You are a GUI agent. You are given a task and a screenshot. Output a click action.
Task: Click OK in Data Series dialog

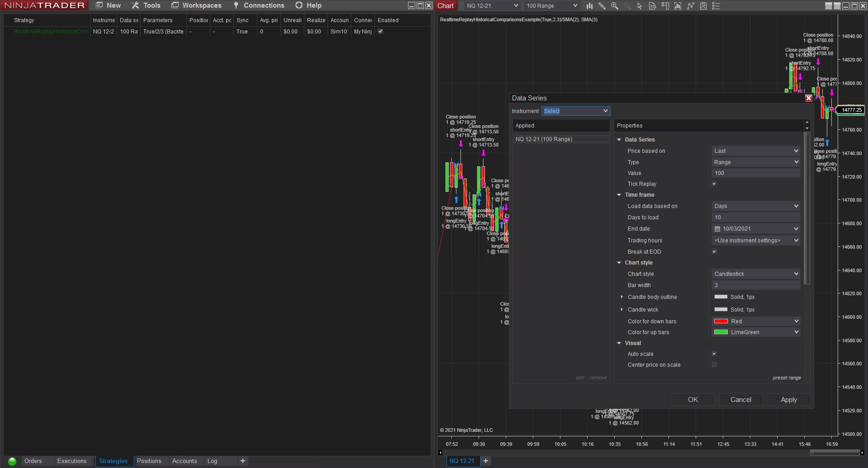click(693, 400)
